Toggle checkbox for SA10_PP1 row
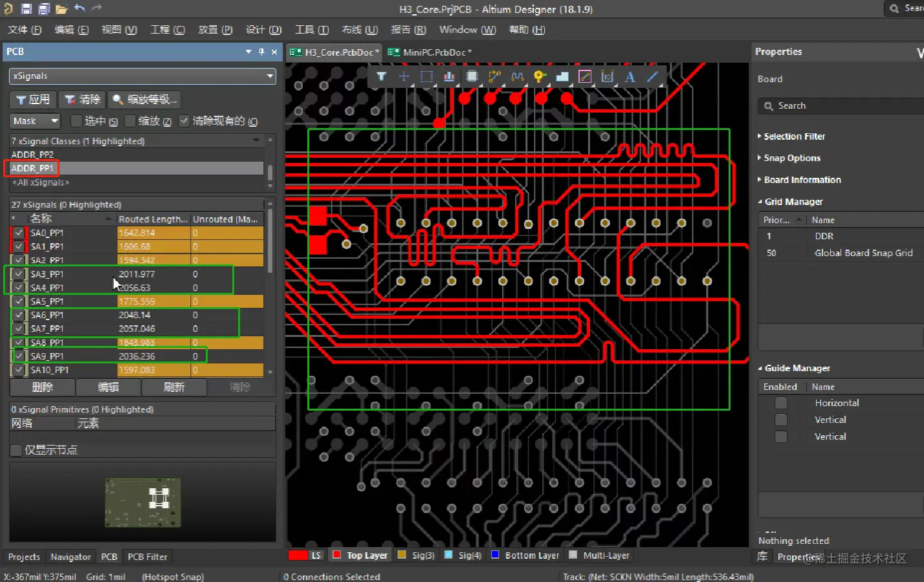Image resolution: width=924 pixels, height=582 pixels. click(19, 370)
